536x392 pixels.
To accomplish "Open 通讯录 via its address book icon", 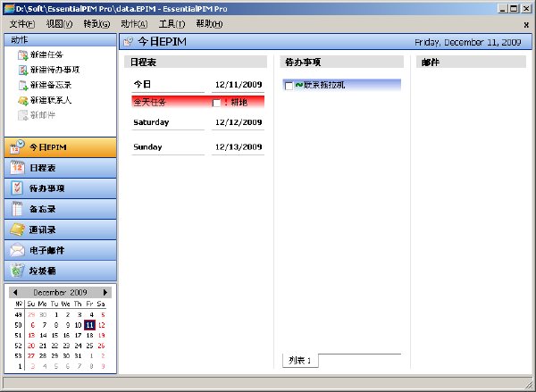I will [17, 229].
